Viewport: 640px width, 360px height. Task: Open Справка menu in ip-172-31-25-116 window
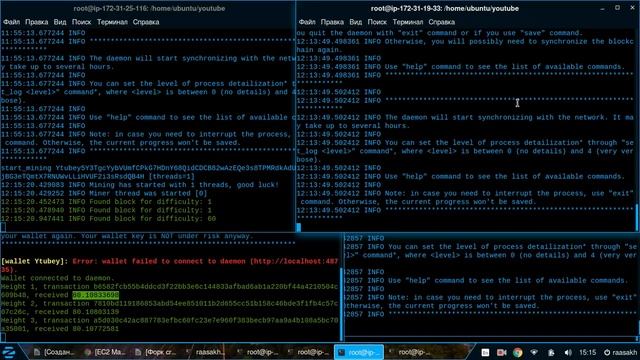click(146, 22)
